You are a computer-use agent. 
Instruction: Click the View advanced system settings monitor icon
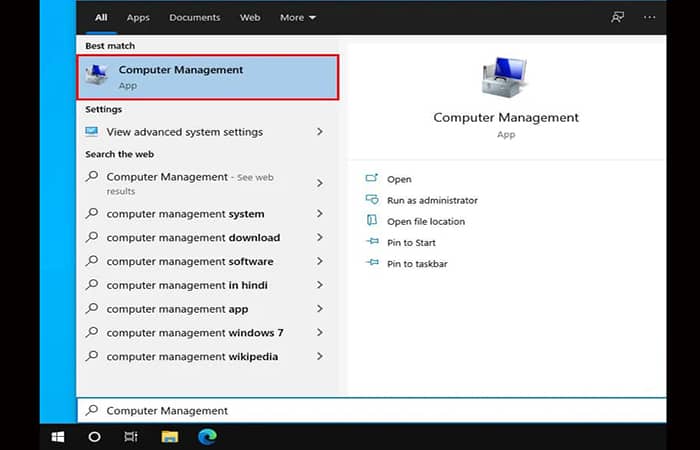coord(92,132)
